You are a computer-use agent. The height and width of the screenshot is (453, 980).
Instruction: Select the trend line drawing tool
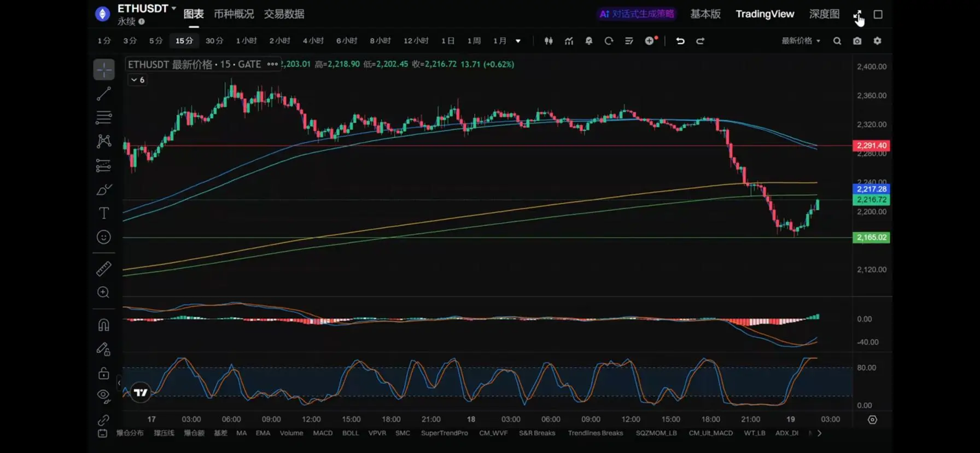coord(103,94)
